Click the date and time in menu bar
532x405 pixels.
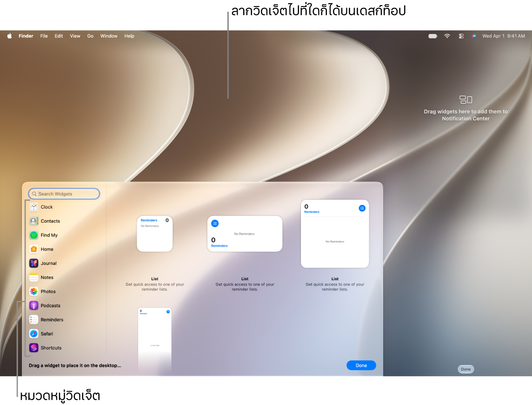coord(504,36)
